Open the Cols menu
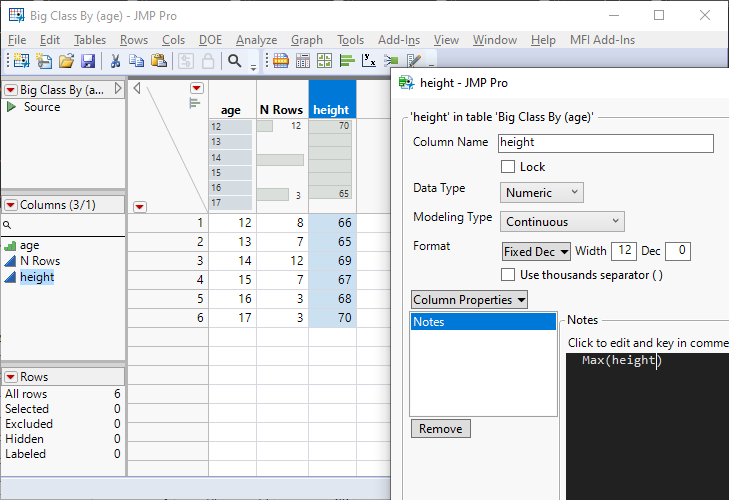This screenshot has width=729, height=500. tap(173, 40)
